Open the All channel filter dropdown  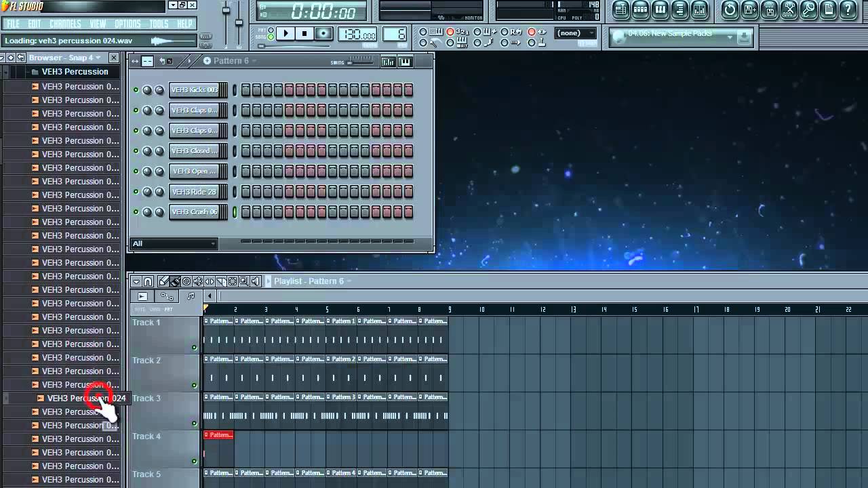(x=174, y=243)
